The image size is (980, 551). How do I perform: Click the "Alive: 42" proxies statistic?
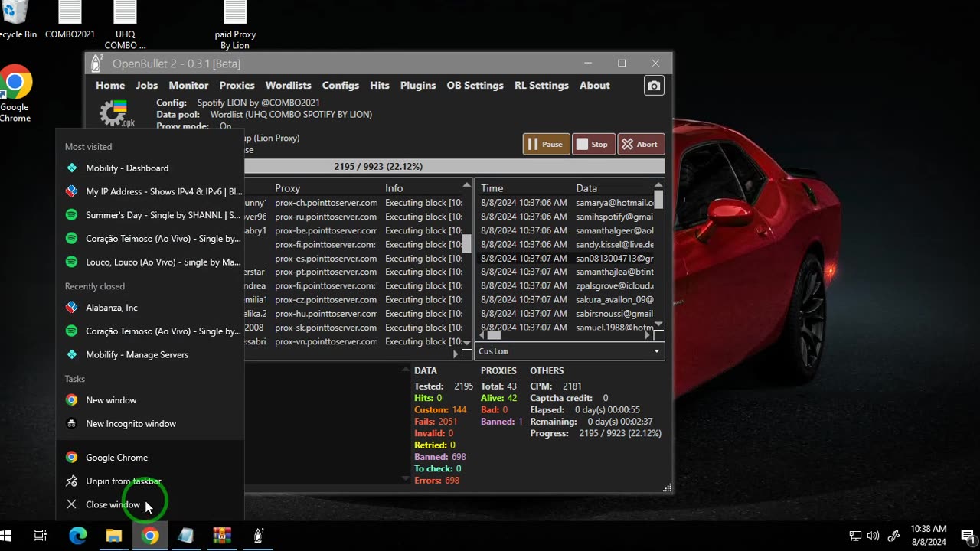click(499, 398)
